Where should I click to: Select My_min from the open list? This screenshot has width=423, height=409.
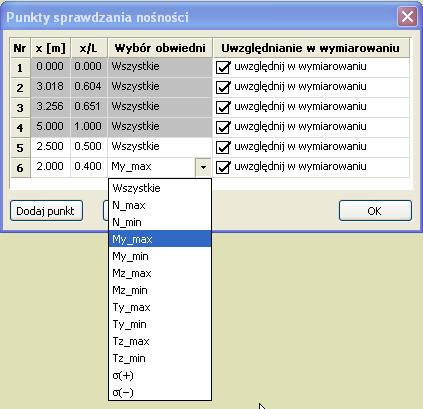pyautogui.click(x=160, y=256)
